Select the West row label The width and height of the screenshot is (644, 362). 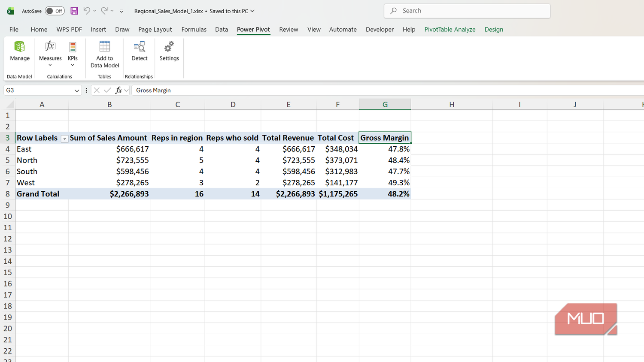[x=42, y=182]
